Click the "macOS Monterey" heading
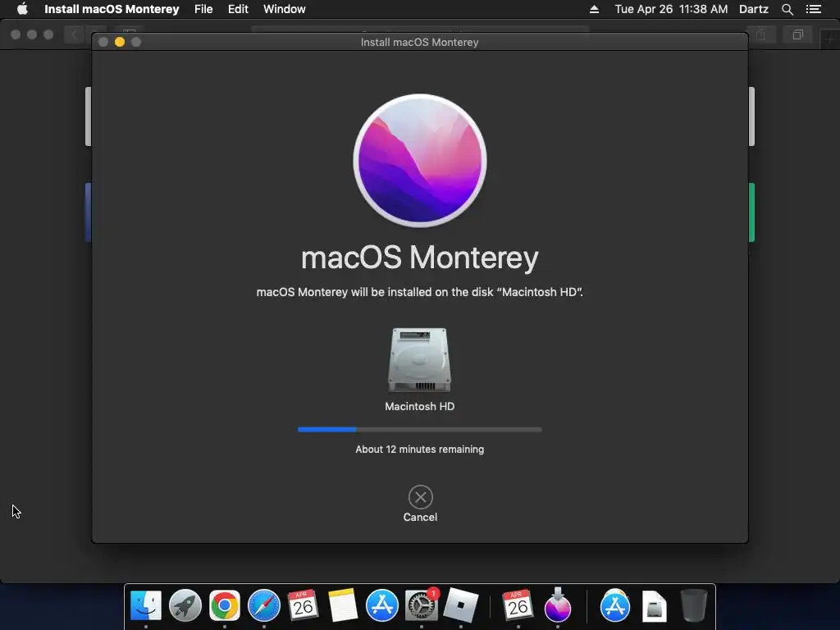 click(x=419, y=258)
